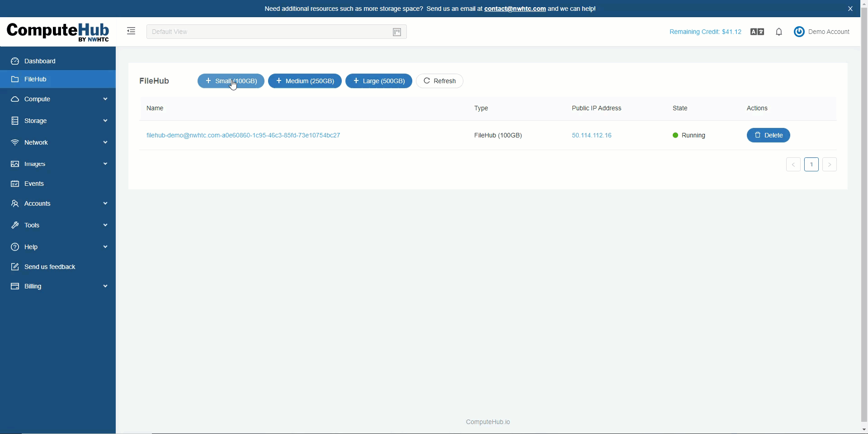Image resolution: width=868 pixels, height=434 pixels.
Task: Expand the Compute menu chevron
Action: (105, 99)
